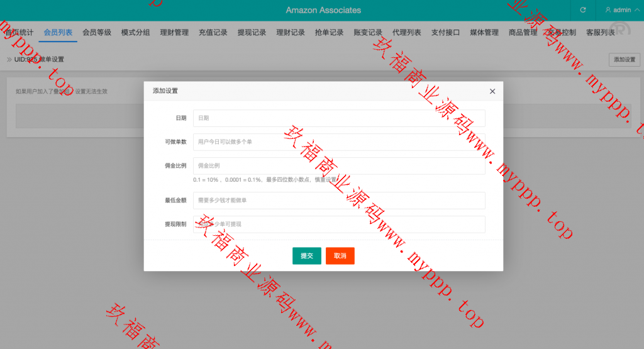
Task: Go to the 客服列表 menu item
Action: 600,33
